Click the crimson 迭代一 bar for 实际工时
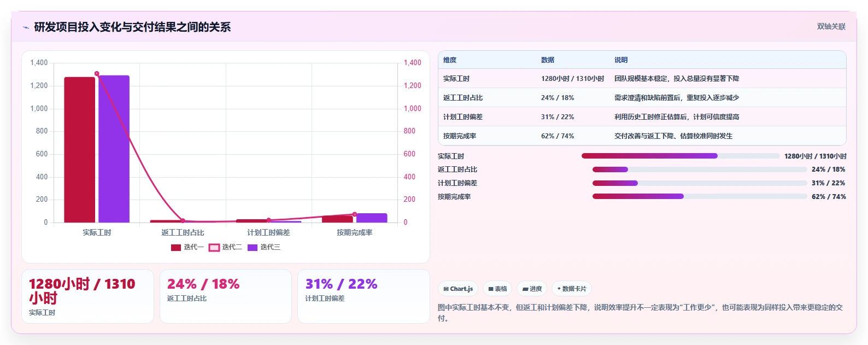This screenshot has height=345, width=868. (x=80, y=150)
